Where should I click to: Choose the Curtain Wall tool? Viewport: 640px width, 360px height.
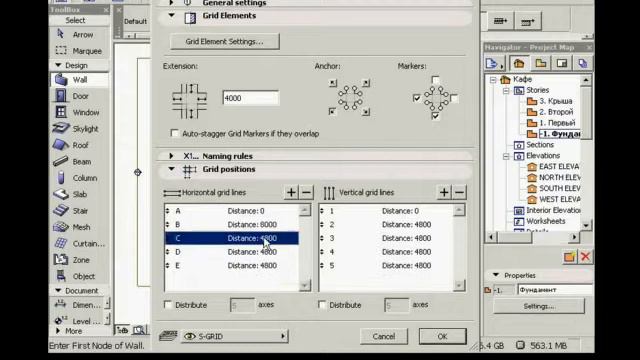point(80,243)
